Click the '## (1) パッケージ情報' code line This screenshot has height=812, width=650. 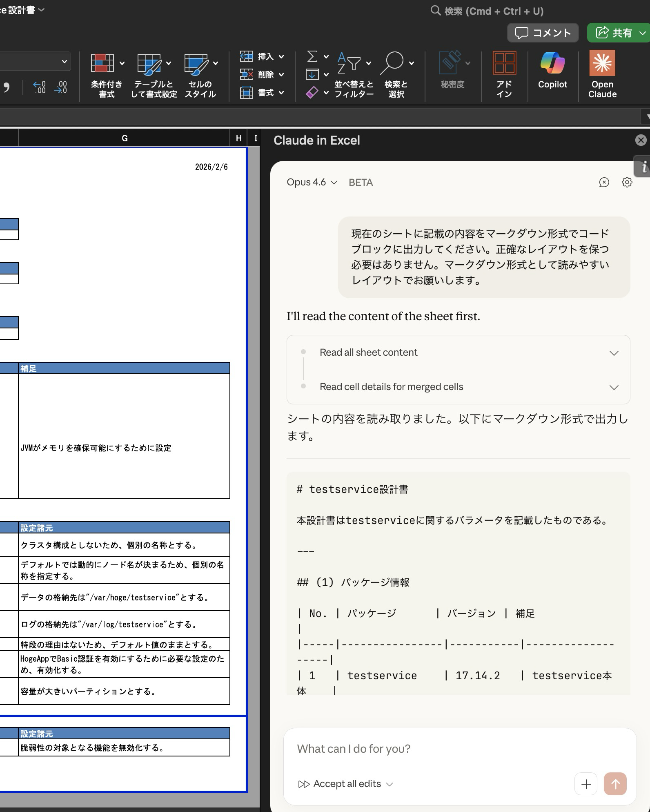[x=353, y=582]
